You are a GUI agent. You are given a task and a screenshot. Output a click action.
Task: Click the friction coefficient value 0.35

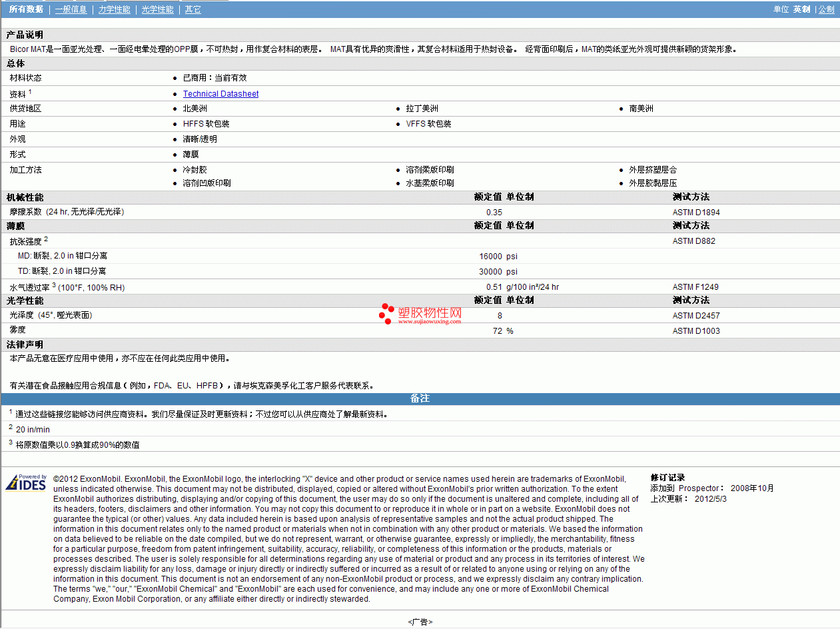pyautogui.click(x=494, y=213)
